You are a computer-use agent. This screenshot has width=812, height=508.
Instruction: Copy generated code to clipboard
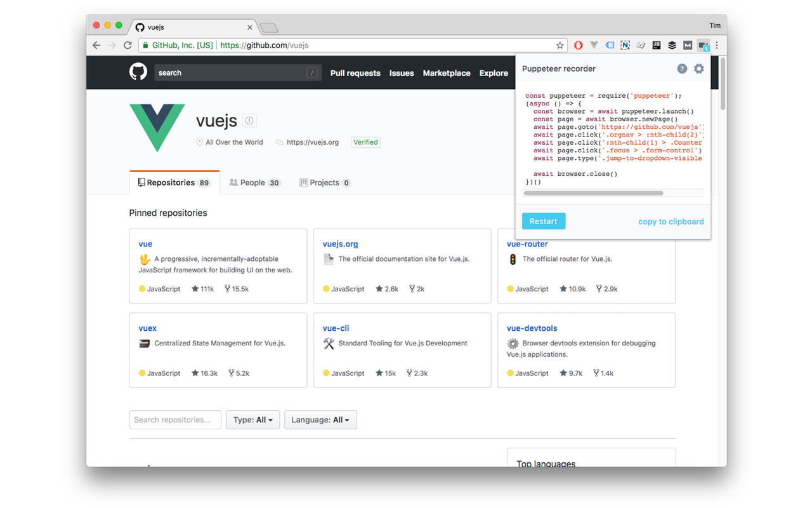pyautogui.click(x=671, y=222)
